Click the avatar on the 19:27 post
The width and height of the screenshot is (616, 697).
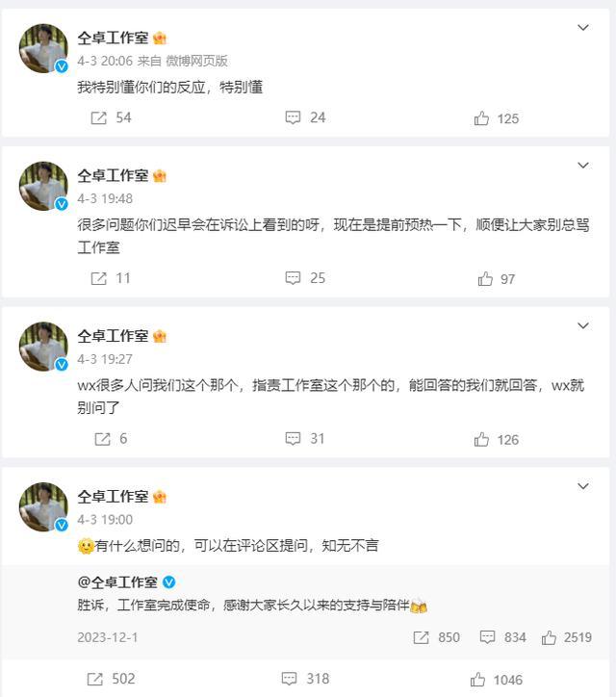coord(43,347)
